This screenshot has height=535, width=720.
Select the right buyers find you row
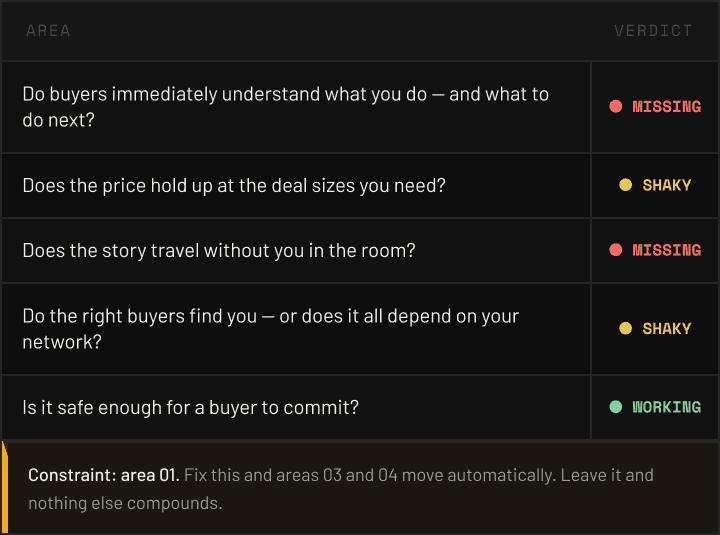[x=270, y=328]
